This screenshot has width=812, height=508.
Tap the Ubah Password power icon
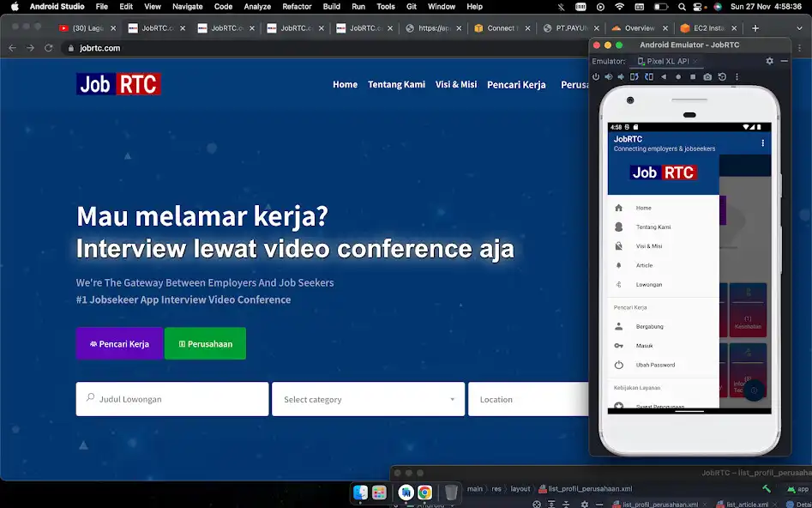(x=618, y=365)
